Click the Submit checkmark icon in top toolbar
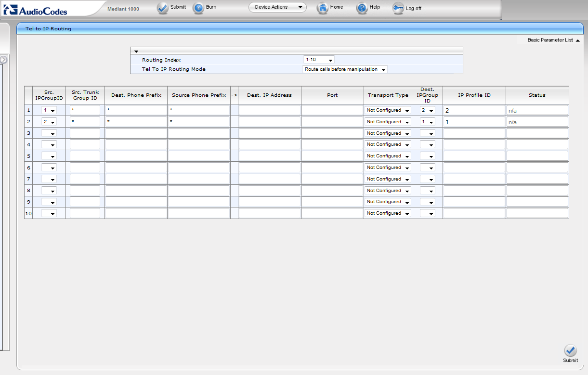The image size is (588, 375). point(163,8)
